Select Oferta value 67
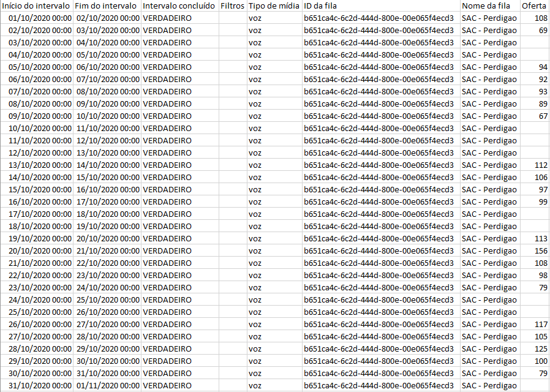 (x=535, y=116)
